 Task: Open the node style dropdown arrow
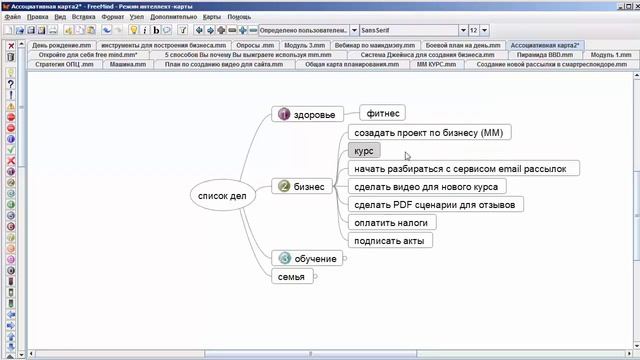pyautogui.click(x=354, y=30)
